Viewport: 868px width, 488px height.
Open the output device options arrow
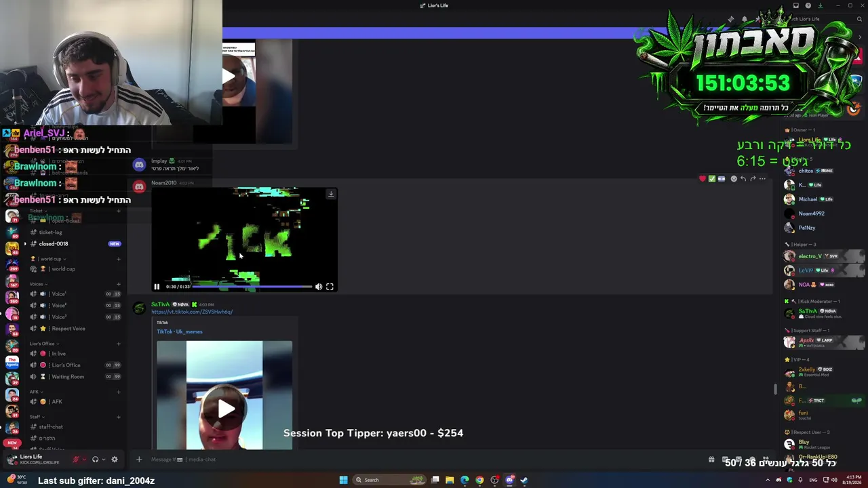point(103,460)
